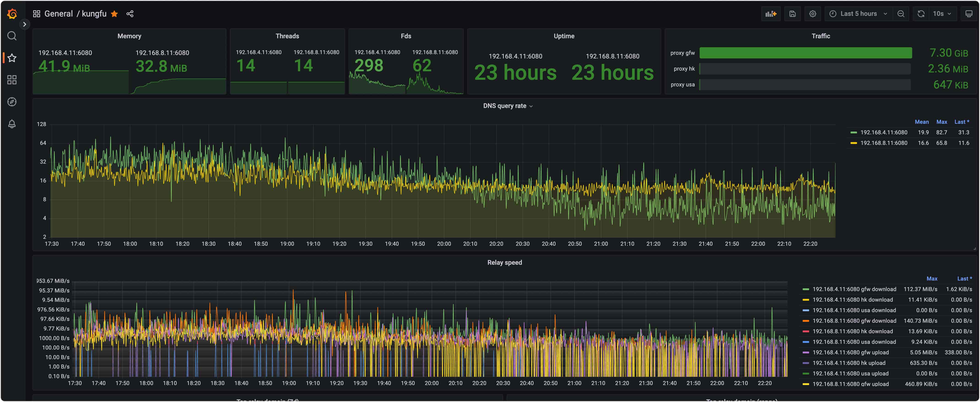Expand the sidebar with chevron arrow
The image size is (980, 402).
[24, 24]
